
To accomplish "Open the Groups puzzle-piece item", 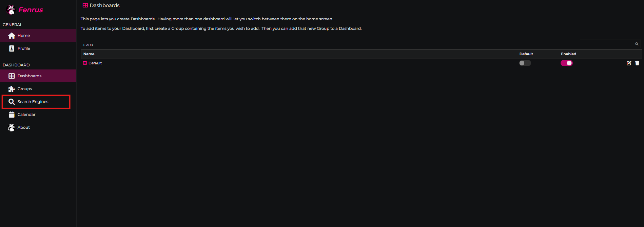I will point(24,89).
